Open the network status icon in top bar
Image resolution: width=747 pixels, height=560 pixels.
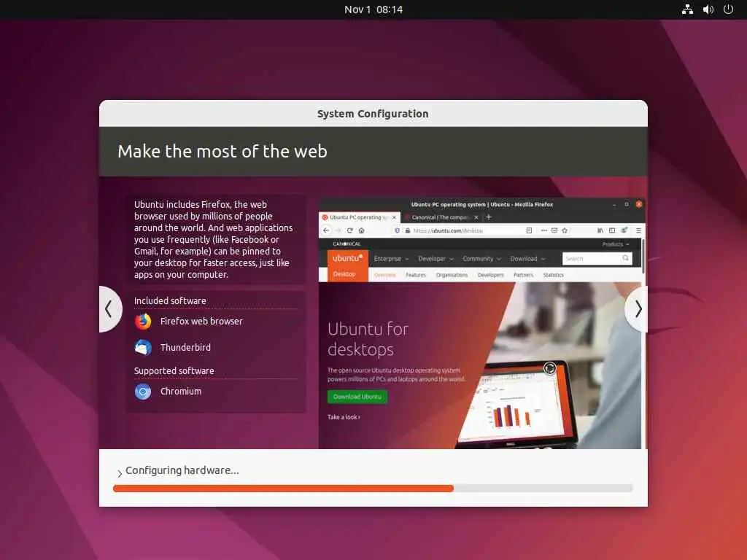(687, 9)
